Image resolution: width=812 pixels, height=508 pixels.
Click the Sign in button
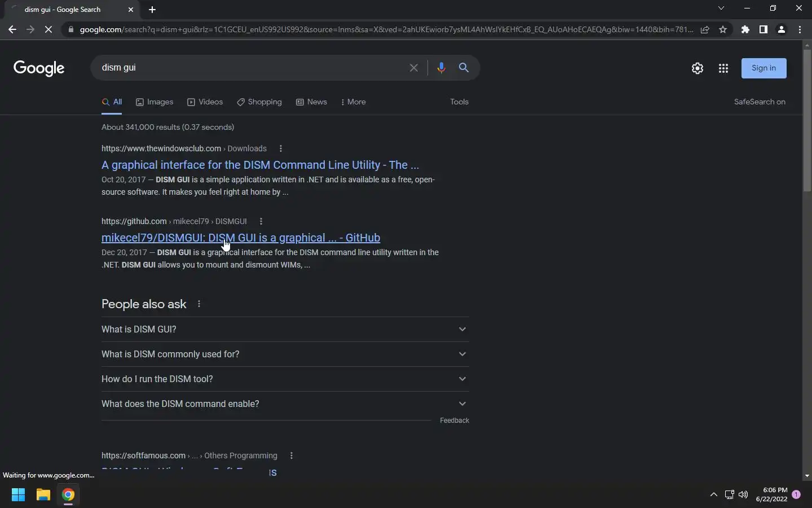coord(764,68)
